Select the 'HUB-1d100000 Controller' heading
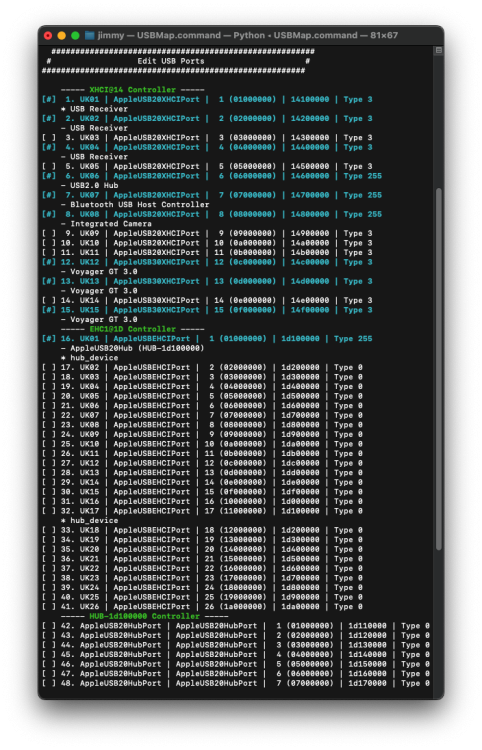The image size is (482, 750). (144, 616)
